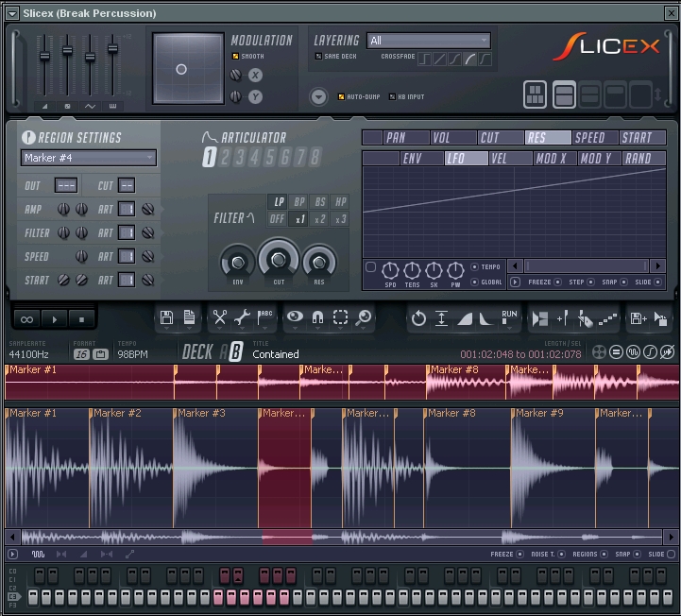Click the scissors slicing tool icon

pos(220,318)
